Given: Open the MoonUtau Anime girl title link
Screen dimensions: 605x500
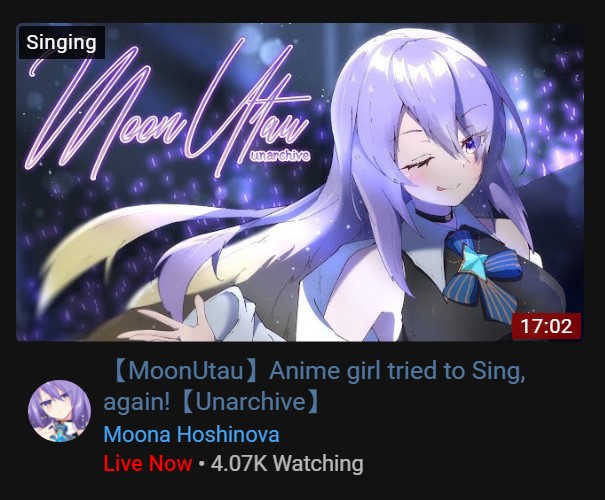Looking at the screenshot, I should coord(314,386).
